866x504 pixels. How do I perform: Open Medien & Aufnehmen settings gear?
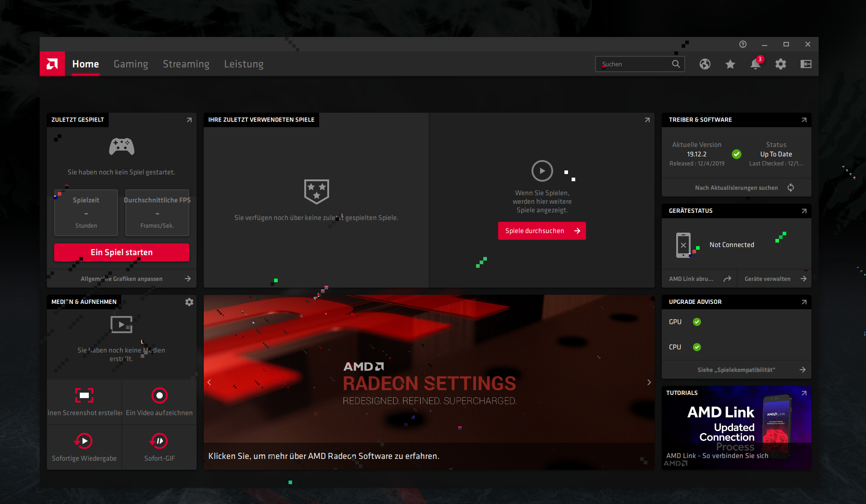189,302
